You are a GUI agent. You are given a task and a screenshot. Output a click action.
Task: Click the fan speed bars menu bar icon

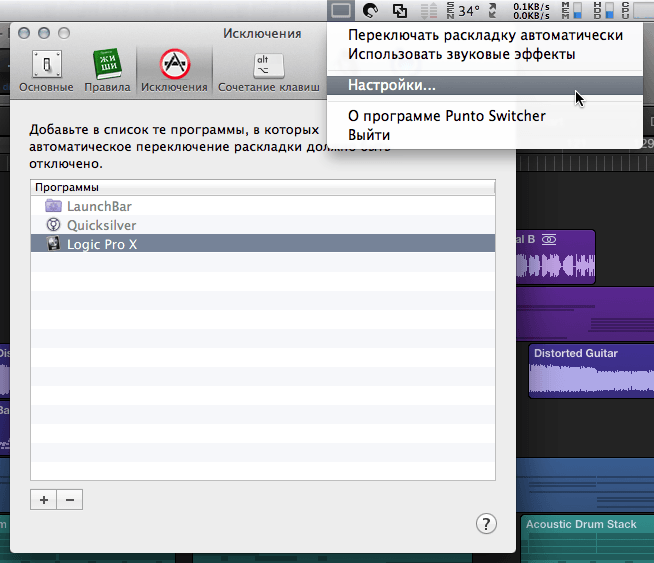pyautogui.click(x=428, y=10)
